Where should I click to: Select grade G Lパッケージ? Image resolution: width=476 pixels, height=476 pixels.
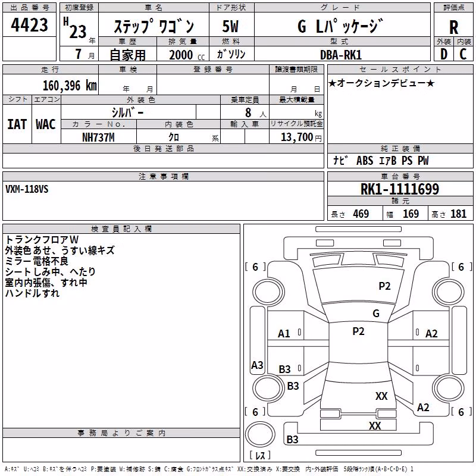tap(340, 26)
